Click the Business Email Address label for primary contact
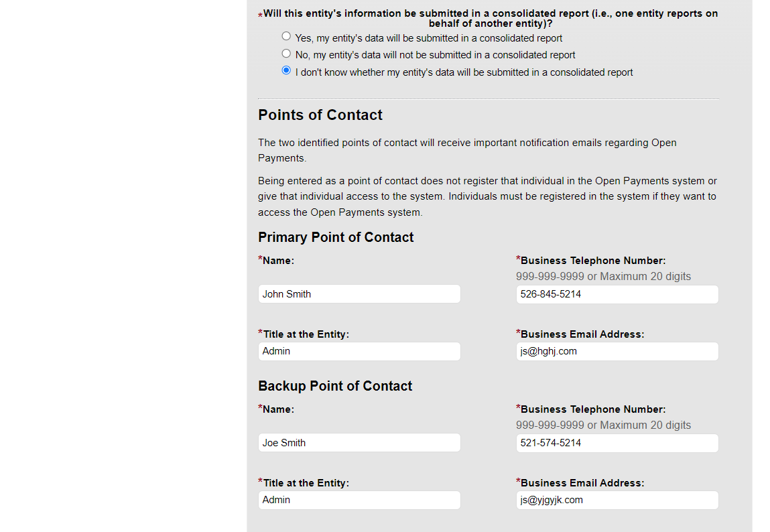Screen dimensions: 770x532 click(x=582, y=334)
